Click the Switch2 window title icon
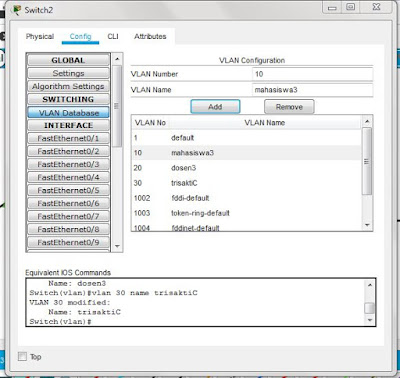 [x=16, y=10]
